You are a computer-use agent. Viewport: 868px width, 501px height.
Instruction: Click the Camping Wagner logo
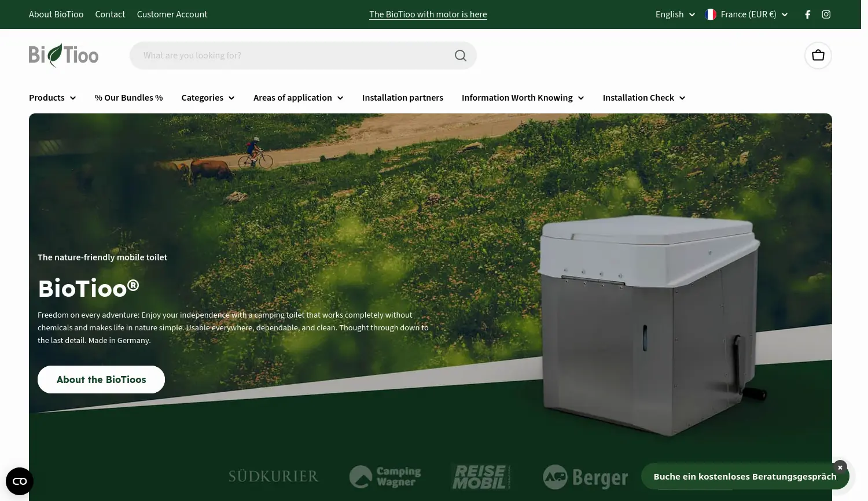[x=385, y=477]
